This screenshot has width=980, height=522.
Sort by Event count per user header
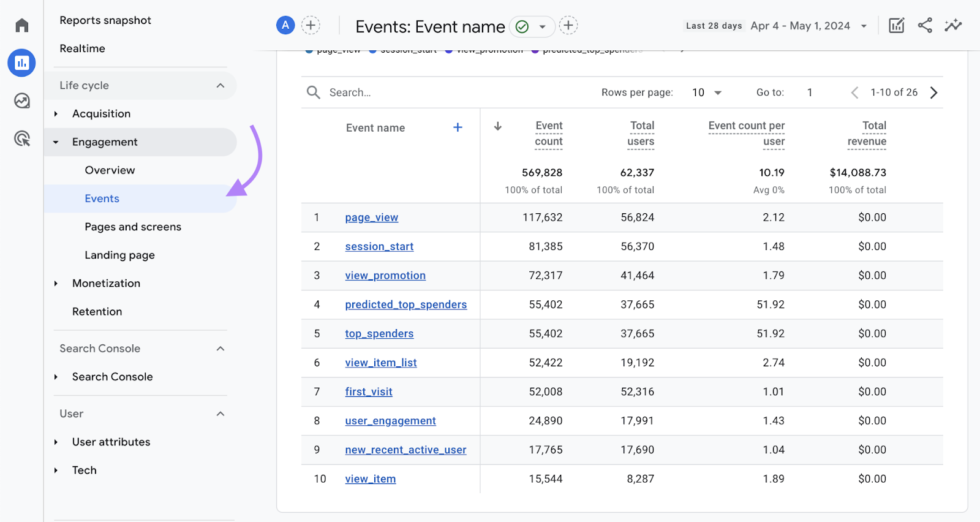point(747,134)
